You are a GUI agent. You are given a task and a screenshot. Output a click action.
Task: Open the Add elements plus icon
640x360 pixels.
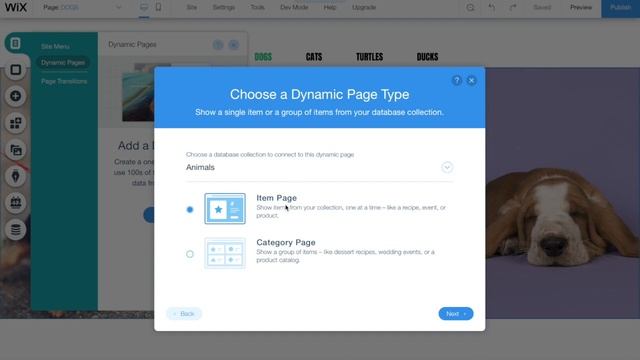coord(16,96)
